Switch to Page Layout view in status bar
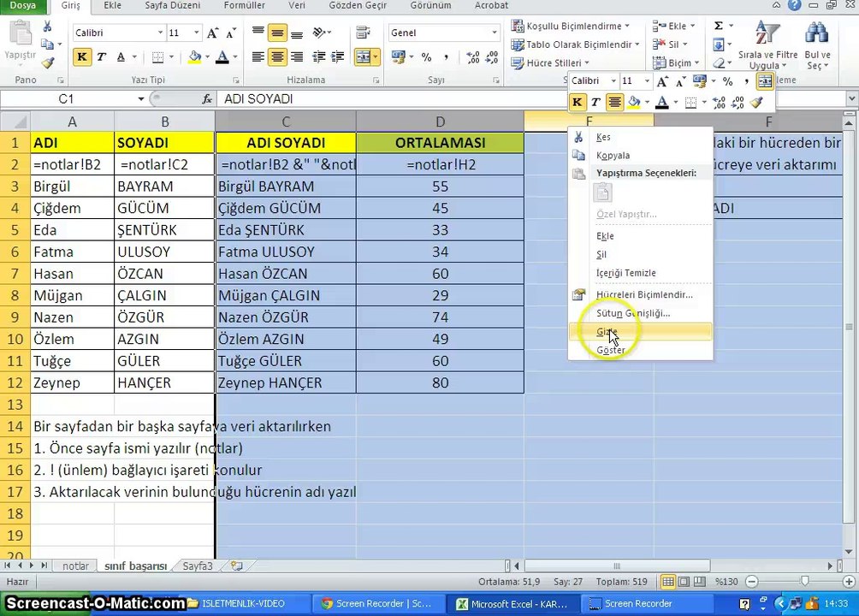This screenshot has width=859, height=616. tap(684, 582)
